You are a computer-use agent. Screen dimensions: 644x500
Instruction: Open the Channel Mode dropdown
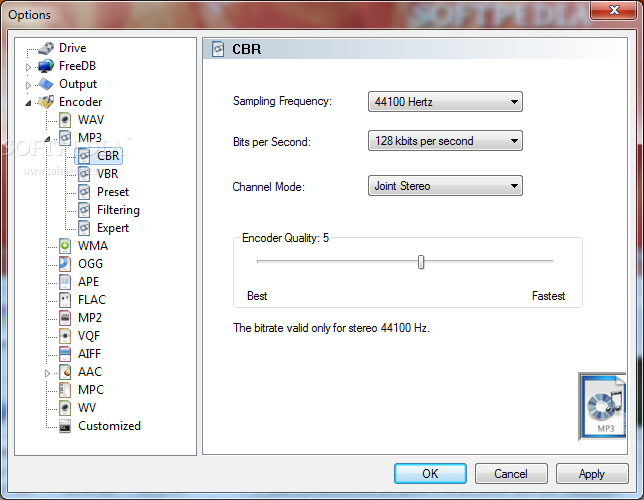[x=445, y=186]
